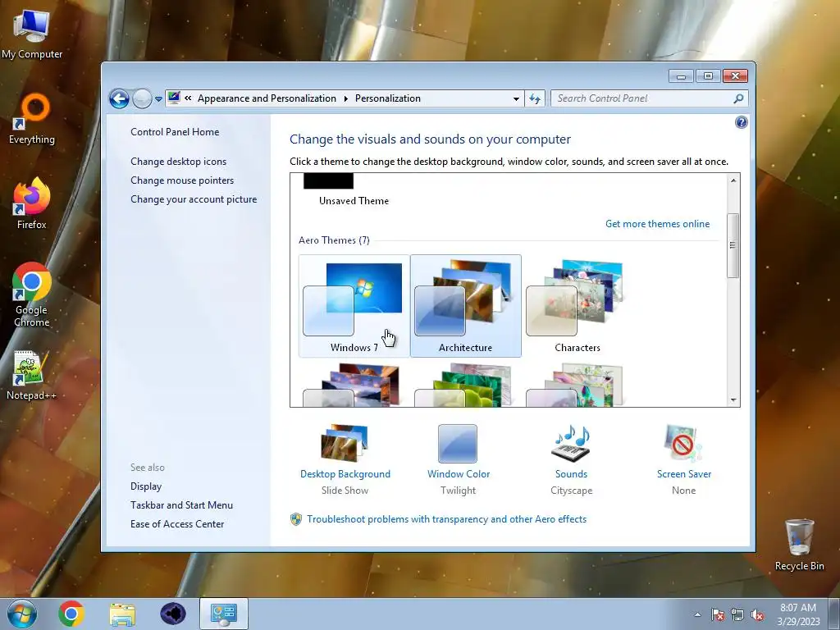This screenshot has height=630, width=840.
Task: Open Taskbar and Start Menu link
Action: click(x=181, y=504)
